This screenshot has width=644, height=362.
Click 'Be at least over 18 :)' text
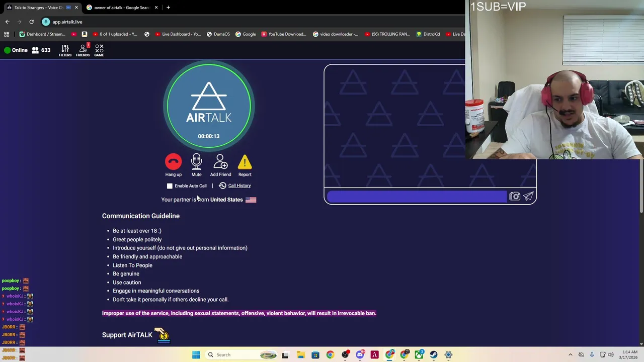point(137,231)
